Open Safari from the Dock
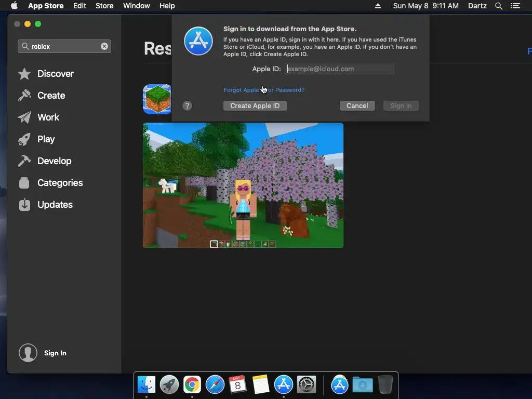532x399 pixels. pyautogui.click(x=215, y=385)
